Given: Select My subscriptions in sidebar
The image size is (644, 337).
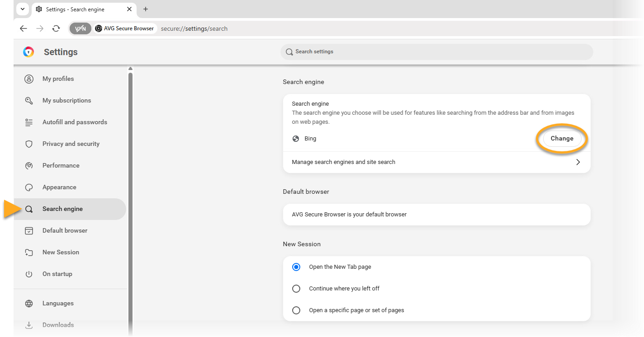Looking at the screenshot, I should coord(66,100).
